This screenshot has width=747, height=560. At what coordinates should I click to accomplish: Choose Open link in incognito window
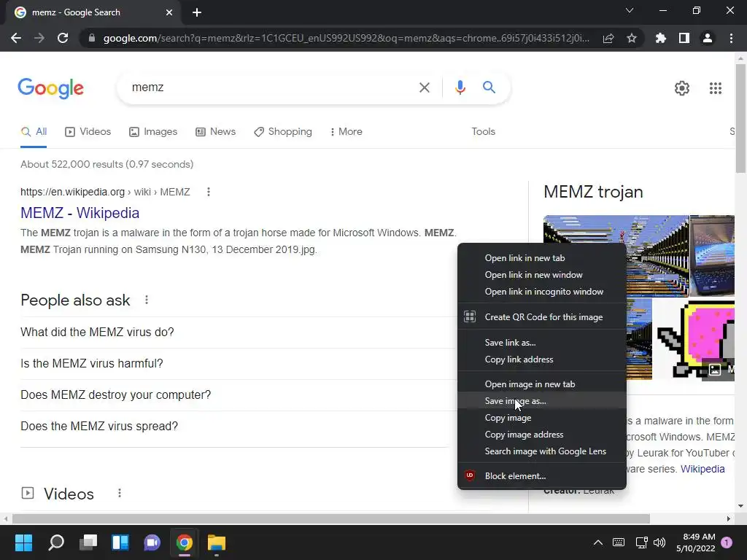542,292
